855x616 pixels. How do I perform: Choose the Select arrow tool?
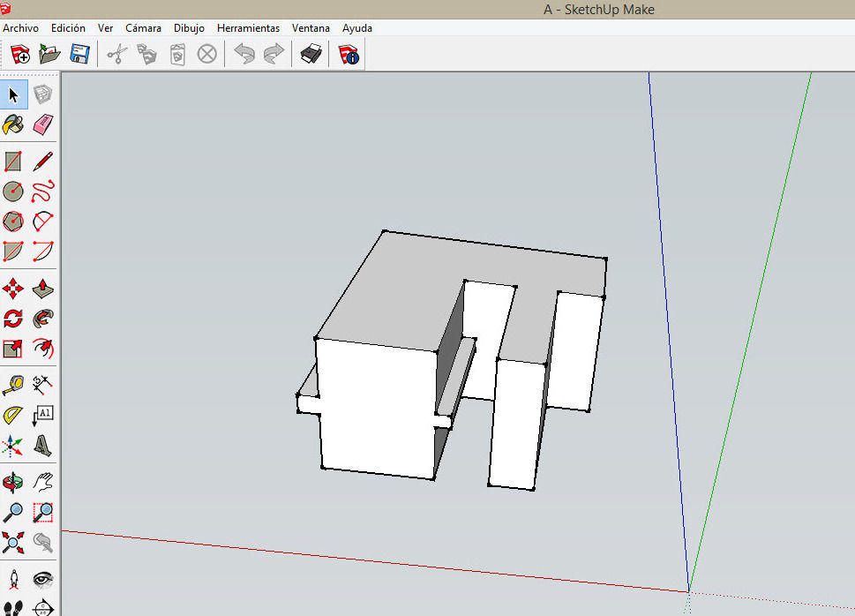click(x=13, y=94)
